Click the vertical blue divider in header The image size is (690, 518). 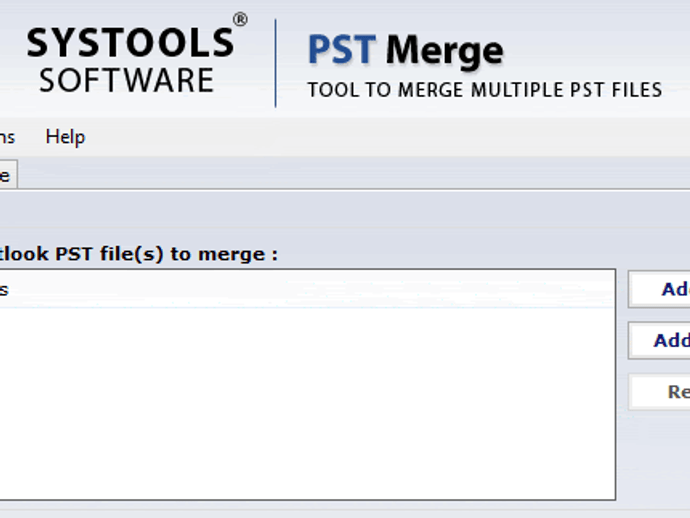[x=275, y=63]
